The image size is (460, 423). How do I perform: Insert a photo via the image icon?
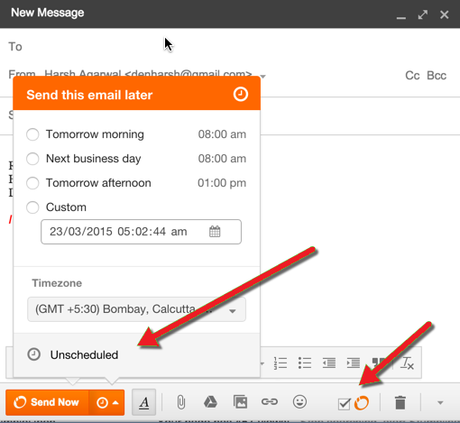pyautogui.click(x=240, y=402)
